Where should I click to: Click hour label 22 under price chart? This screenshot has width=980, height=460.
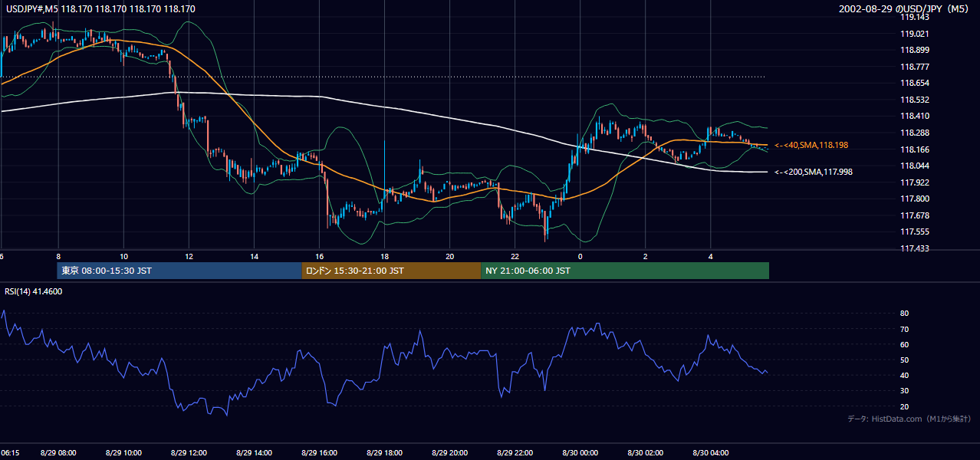click(x=515, y=256)
